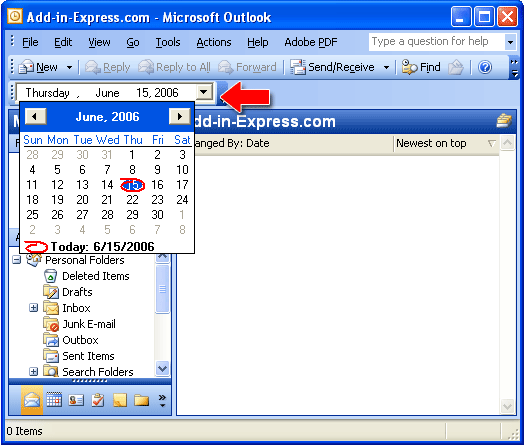
Task: Open the Help menu
Action: click(257, 42)
